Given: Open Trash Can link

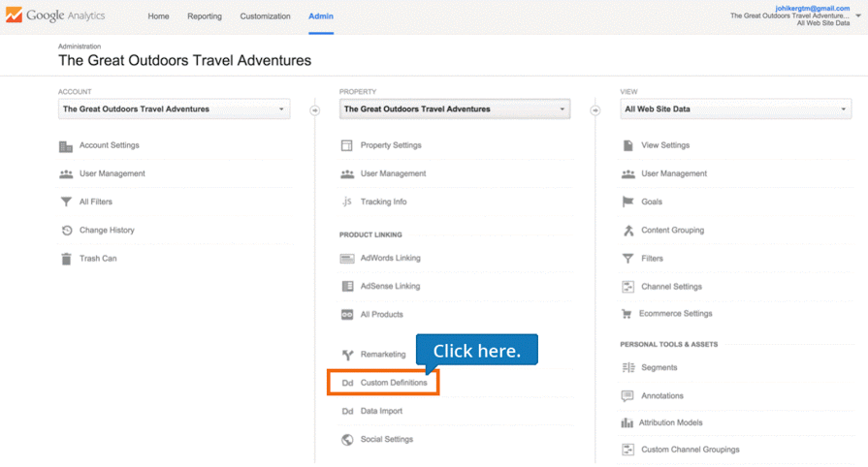Looking at the screenshot, I should pyautogui.click(x=98, y=259).
